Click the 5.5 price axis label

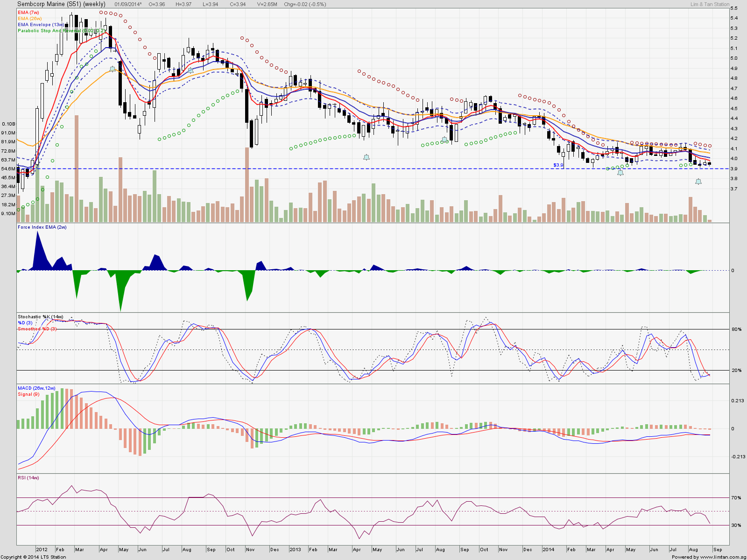coord(734,8)
